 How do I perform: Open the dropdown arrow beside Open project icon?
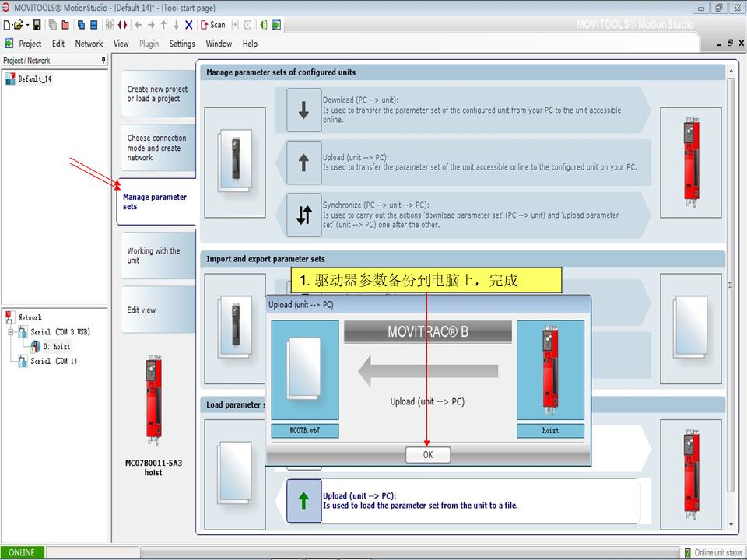(27, 25)
